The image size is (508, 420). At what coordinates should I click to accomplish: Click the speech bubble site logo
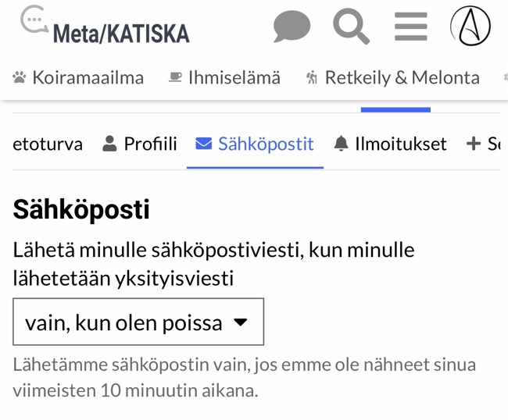tap(34, 22)
